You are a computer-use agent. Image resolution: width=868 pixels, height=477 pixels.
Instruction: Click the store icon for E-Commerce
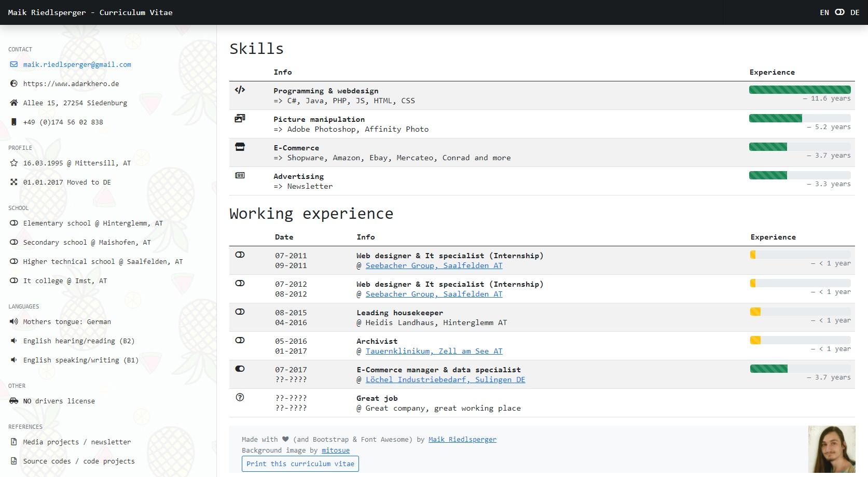tap(240, 147)
